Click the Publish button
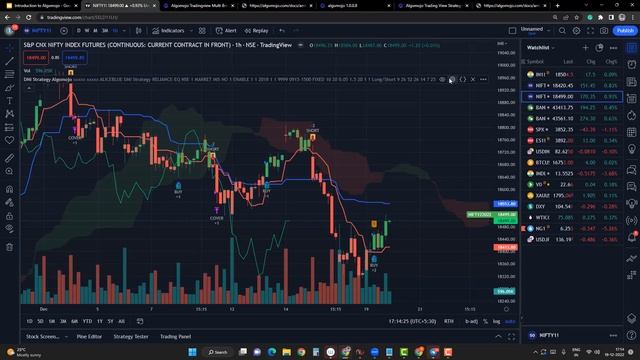The height and width of the screenshot is (360, 640). click(x=625, y=31)
